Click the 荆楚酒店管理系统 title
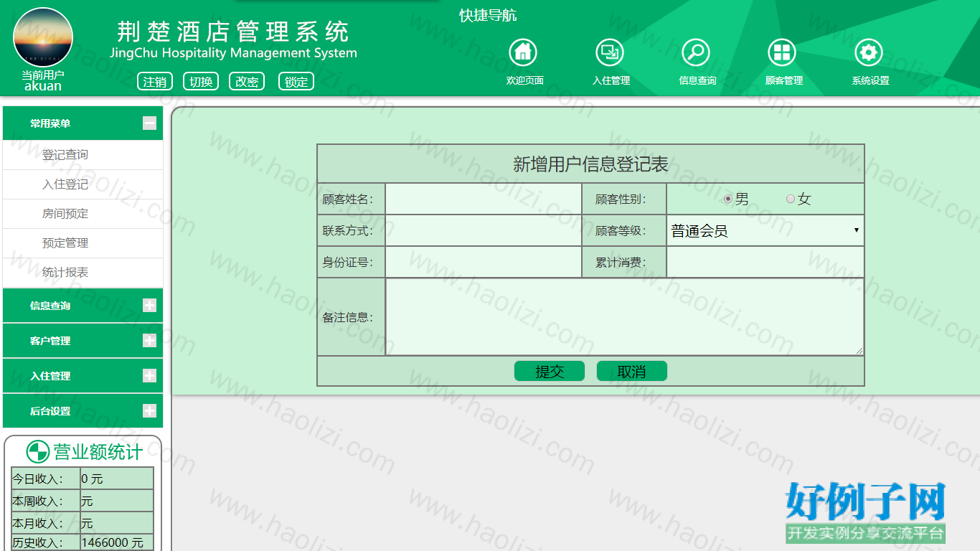This screenshot has width=980, height=551. pos(233,32)
